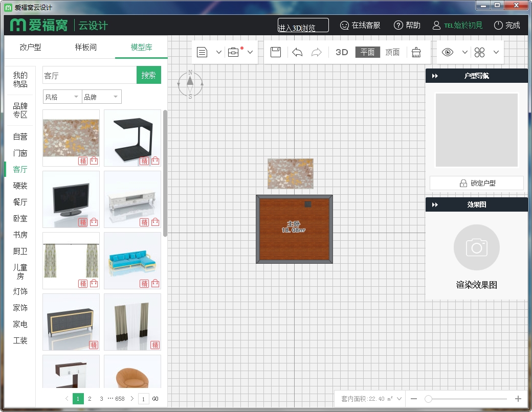Click 进入3D浏览 button
Image resolution: width=532 pixels, height=412 pixels.
(303, 26)
